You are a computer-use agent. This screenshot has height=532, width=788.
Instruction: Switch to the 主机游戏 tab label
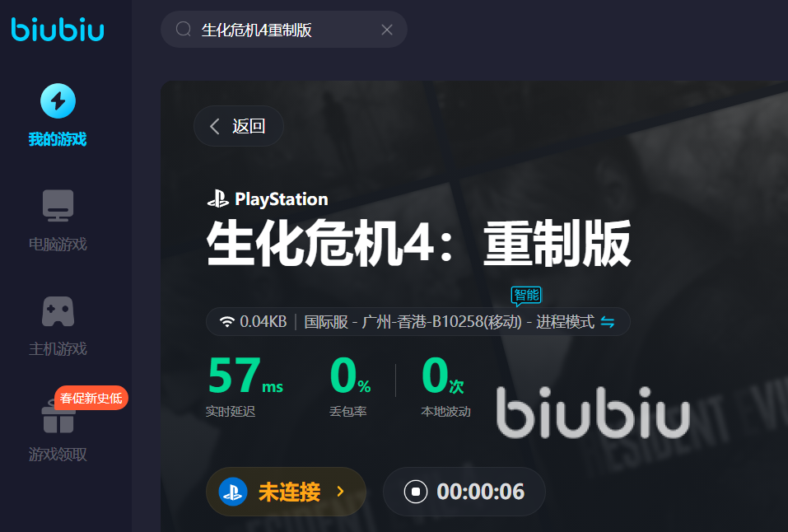coord(58,349)
